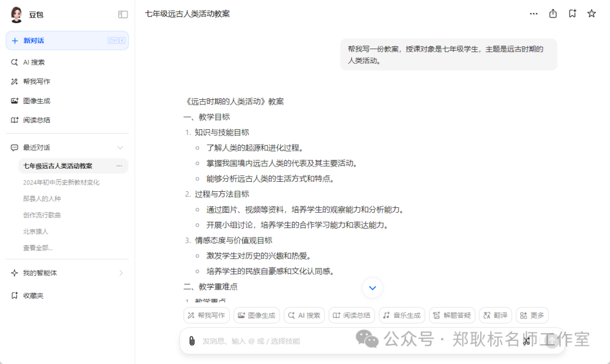This screenshot has height=364, width=610.
Task: Click the list item 知识与技能目标
Action: point(222,132)
